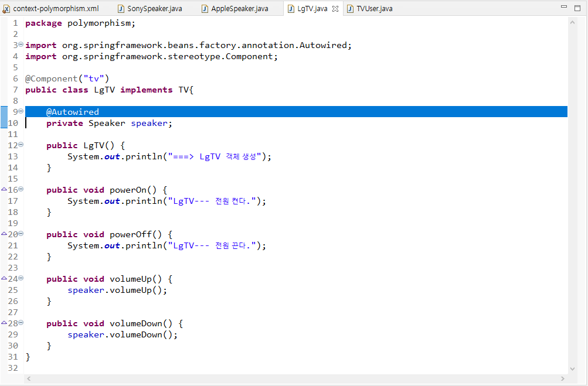Click the @Autowired annotation on line 9

pos(72,112)
